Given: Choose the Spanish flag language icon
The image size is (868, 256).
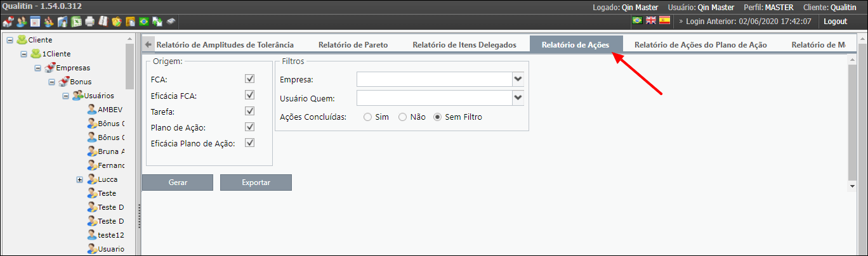Looking at the screenshot, I should point(665,20).
